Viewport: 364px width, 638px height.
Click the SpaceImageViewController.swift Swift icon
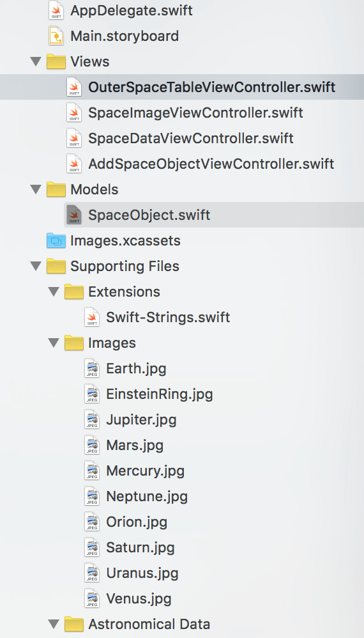[74, 113]
